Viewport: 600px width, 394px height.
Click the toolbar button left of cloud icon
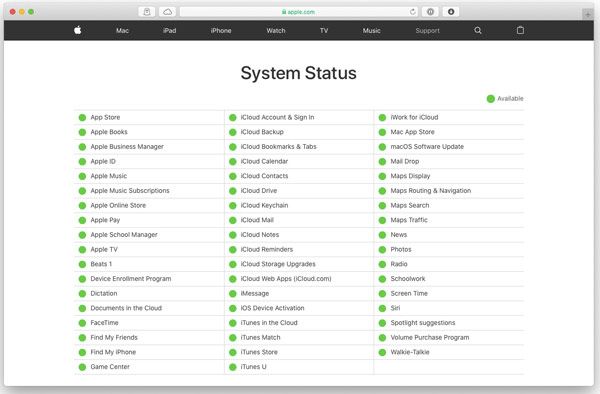pos(147,12)
